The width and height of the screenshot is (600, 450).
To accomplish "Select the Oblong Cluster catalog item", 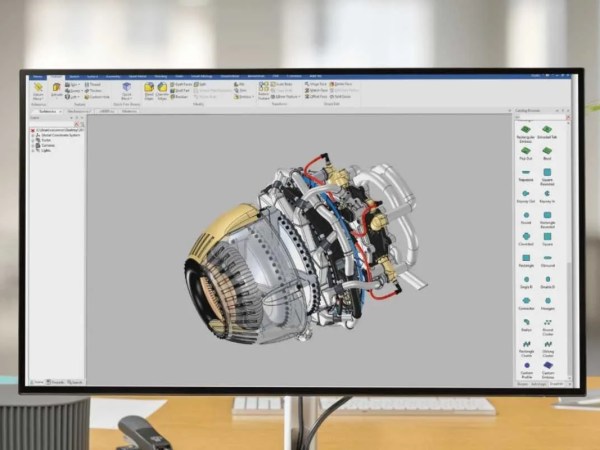I will tap(548, 349).
